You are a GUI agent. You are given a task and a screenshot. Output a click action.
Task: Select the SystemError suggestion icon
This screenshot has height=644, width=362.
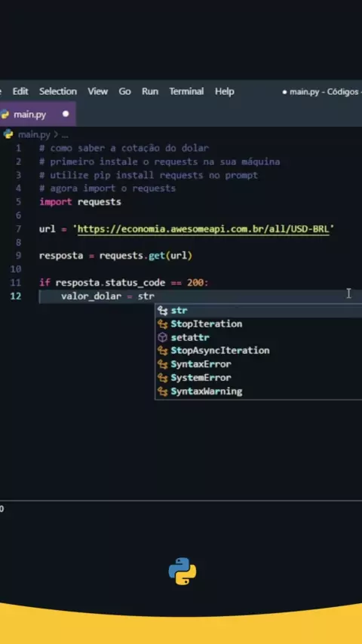pos(163,378)
